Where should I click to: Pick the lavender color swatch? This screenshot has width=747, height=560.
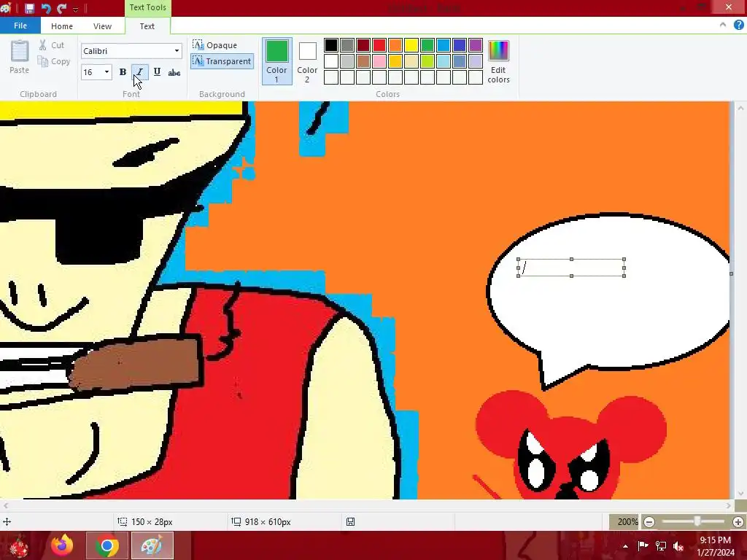click(x=476, y=61)
